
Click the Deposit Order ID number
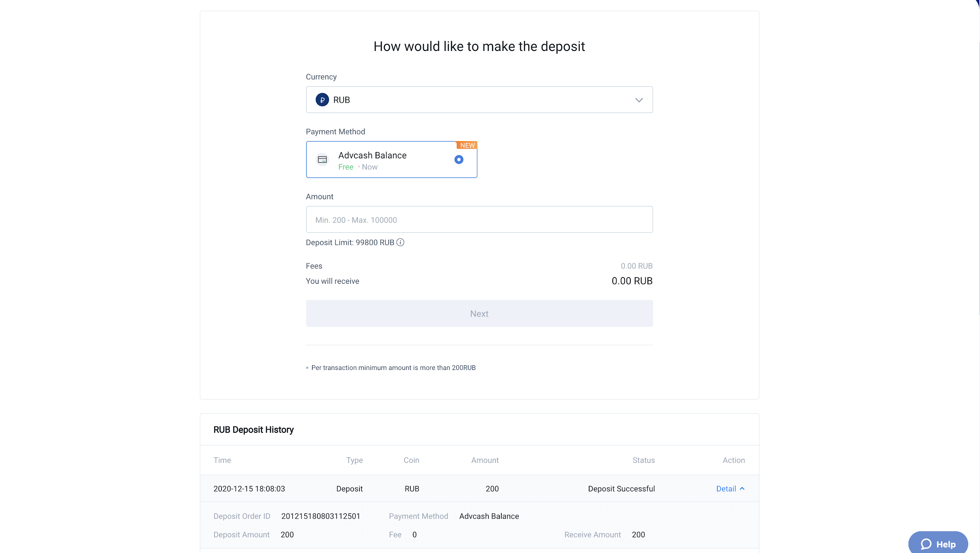point(321,516)
